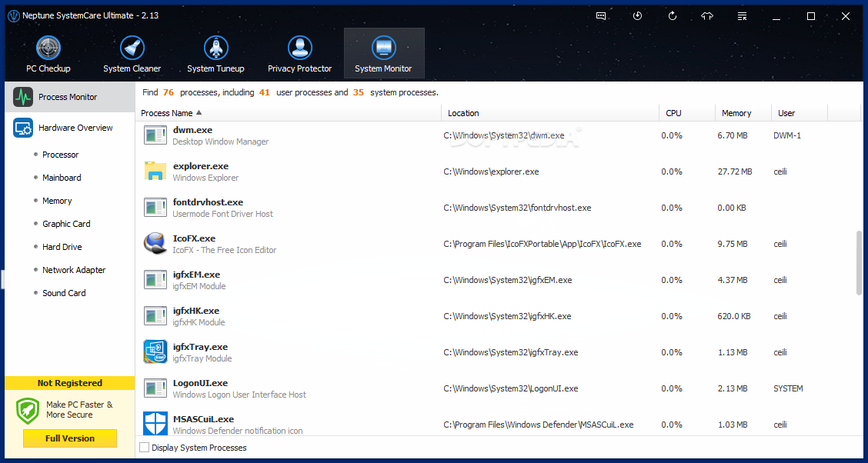Open the main menu list icon
This screenshot has height=463, width=868.
[x=743, y=16]
